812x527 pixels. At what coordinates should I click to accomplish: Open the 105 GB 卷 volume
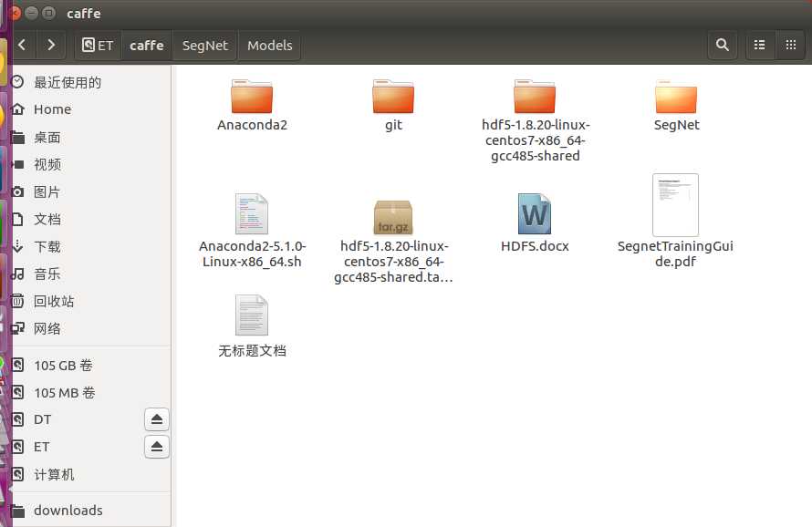91,366
